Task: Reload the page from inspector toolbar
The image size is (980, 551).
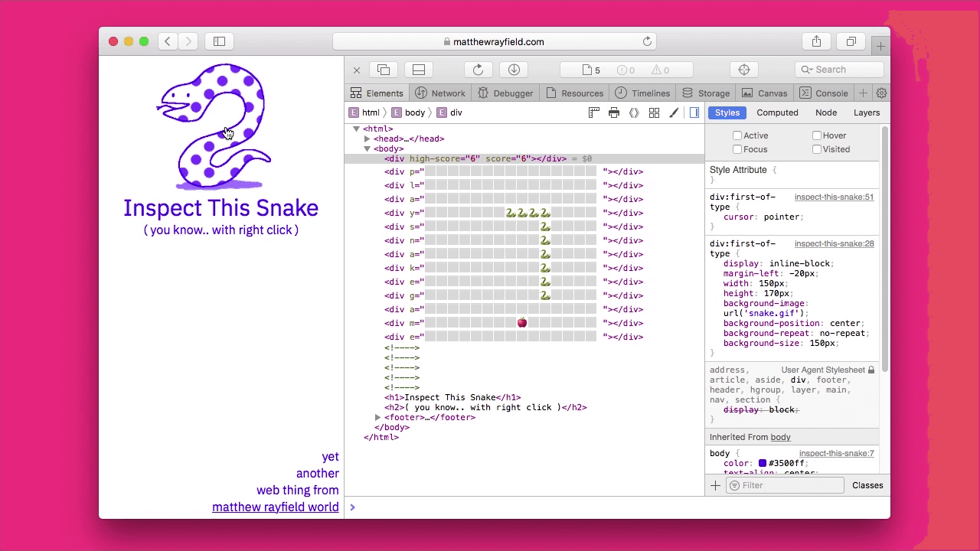Action: coord(478,70)
